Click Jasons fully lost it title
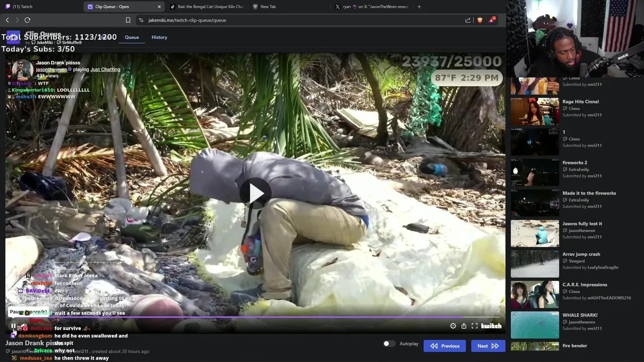Screen dimensions: 644x362 (x=582, y=224)
